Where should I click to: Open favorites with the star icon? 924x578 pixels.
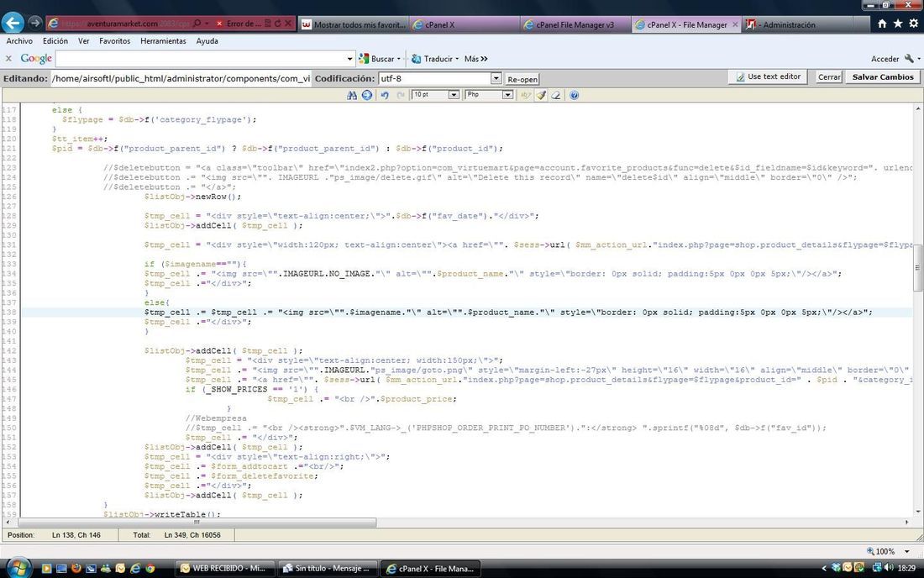[x=897, y=24]
